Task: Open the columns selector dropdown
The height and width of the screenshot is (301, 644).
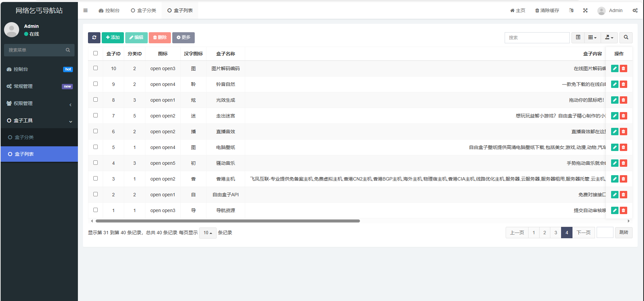Action: [592, 38]
